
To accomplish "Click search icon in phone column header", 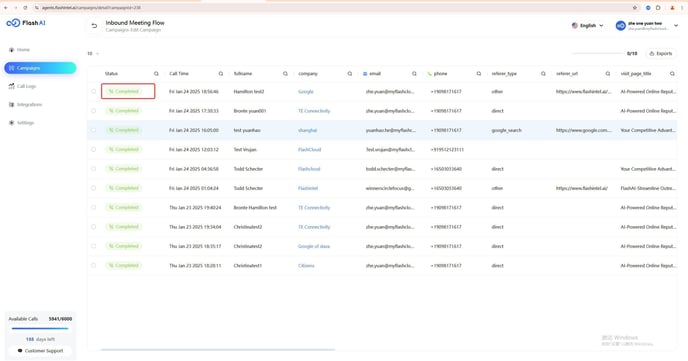I will (479, 74).
